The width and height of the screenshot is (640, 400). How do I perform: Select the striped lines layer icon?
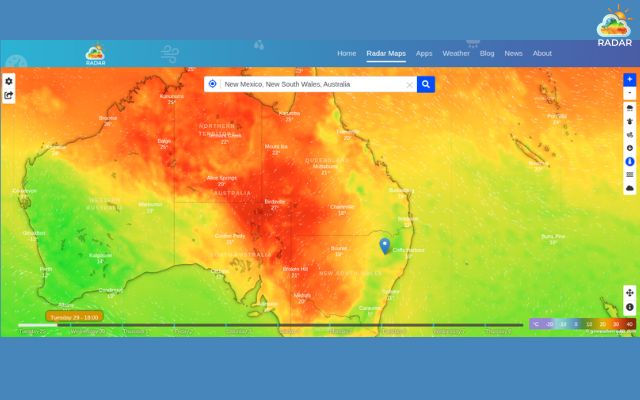[x=629, y=175]
